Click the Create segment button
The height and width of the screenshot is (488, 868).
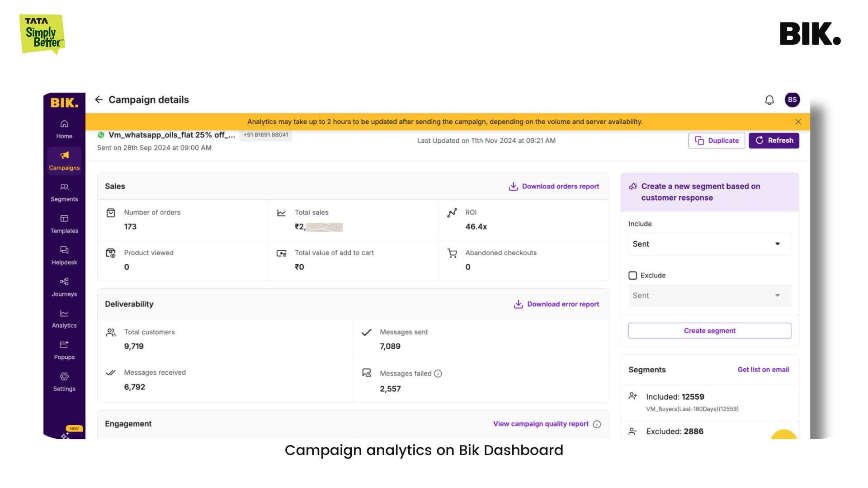pos(709,330)
